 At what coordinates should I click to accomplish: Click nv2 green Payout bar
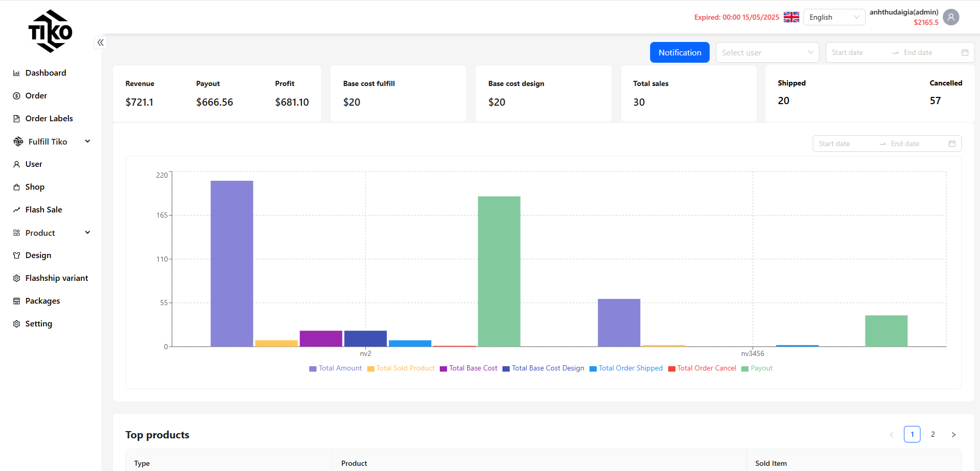tap(499, 272)
